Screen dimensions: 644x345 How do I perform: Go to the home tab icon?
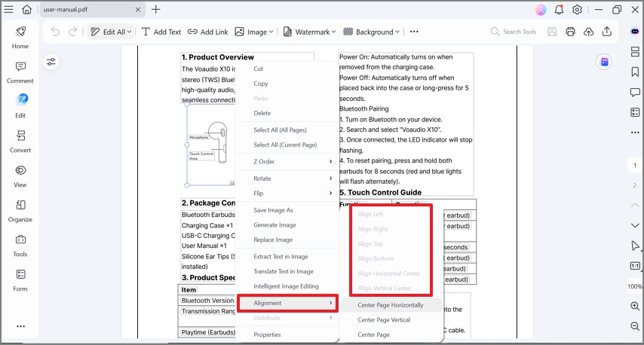(26, 10)
